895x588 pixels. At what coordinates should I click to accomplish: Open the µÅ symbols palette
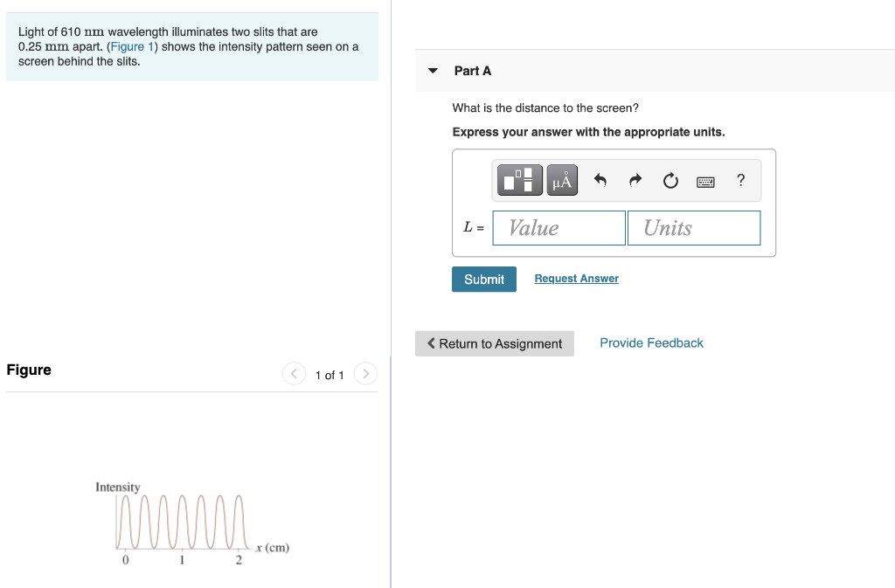562,180
